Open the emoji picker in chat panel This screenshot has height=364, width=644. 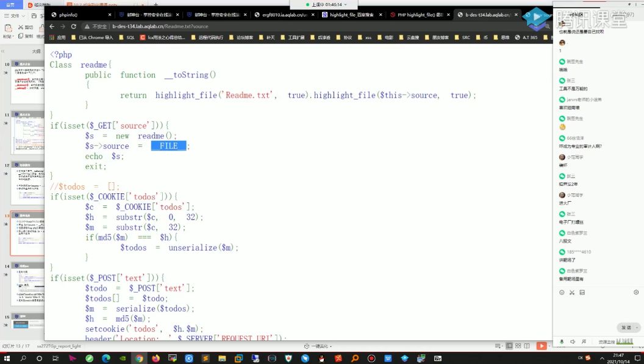pos(562,293)
